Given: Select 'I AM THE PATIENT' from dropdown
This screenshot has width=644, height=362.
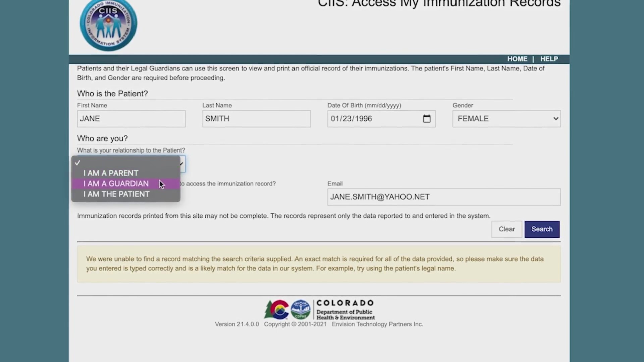Looking at the screenshot, I should pos(117,194).
